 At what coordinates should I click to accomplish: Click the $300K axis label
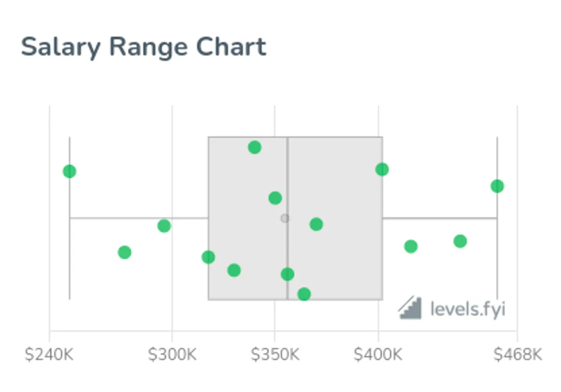coord(172,355)
